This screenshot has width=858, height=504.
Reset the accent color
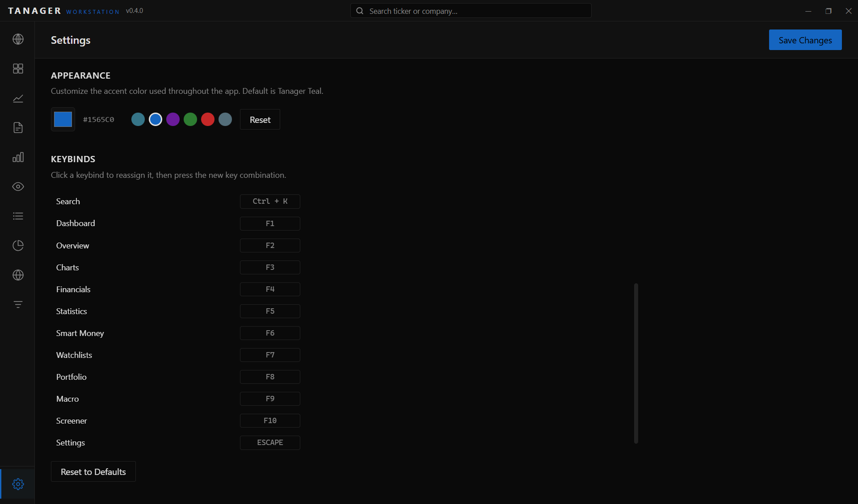[260, 119]
